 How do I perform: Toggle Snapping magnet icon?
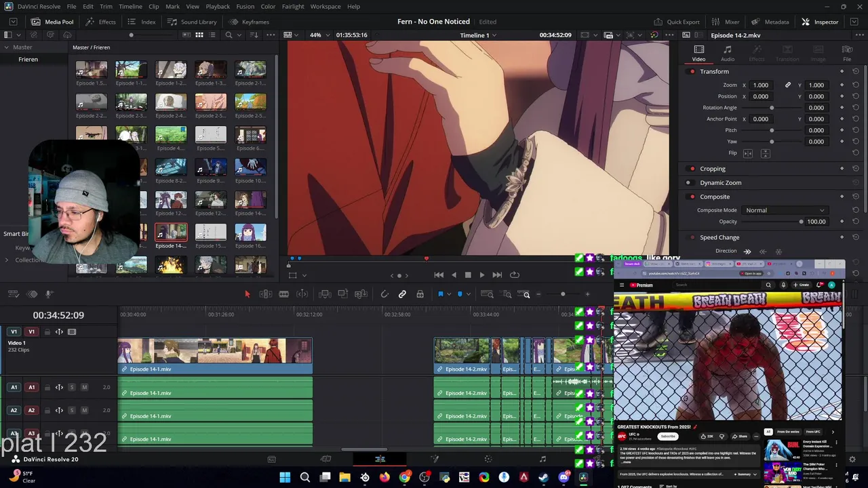[384, 294]
